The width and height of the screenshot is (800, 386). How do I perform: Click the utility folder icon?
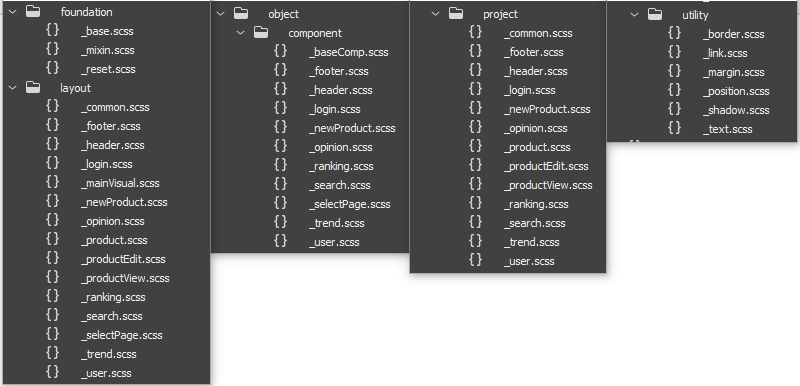point(655,15)
